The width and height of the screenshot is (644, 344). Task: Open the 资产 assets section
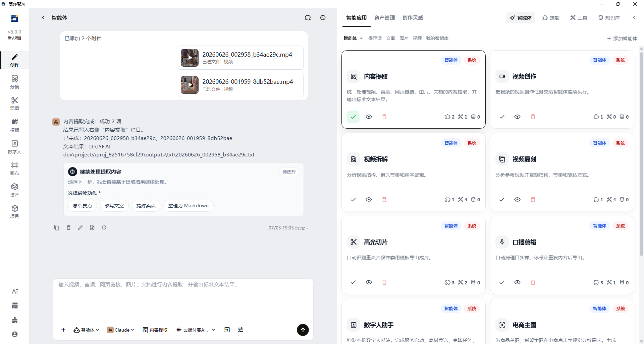14,190
